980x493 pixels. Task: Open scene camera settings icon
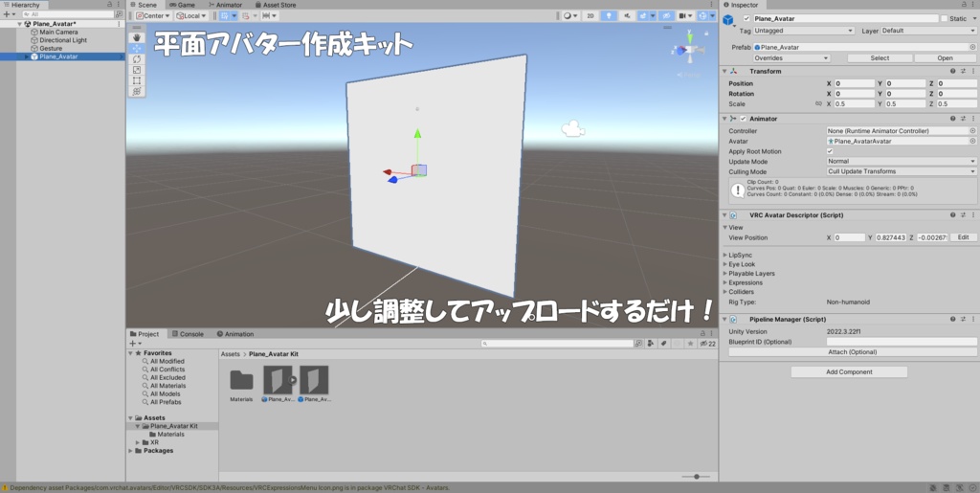click(x=683, y=15)
